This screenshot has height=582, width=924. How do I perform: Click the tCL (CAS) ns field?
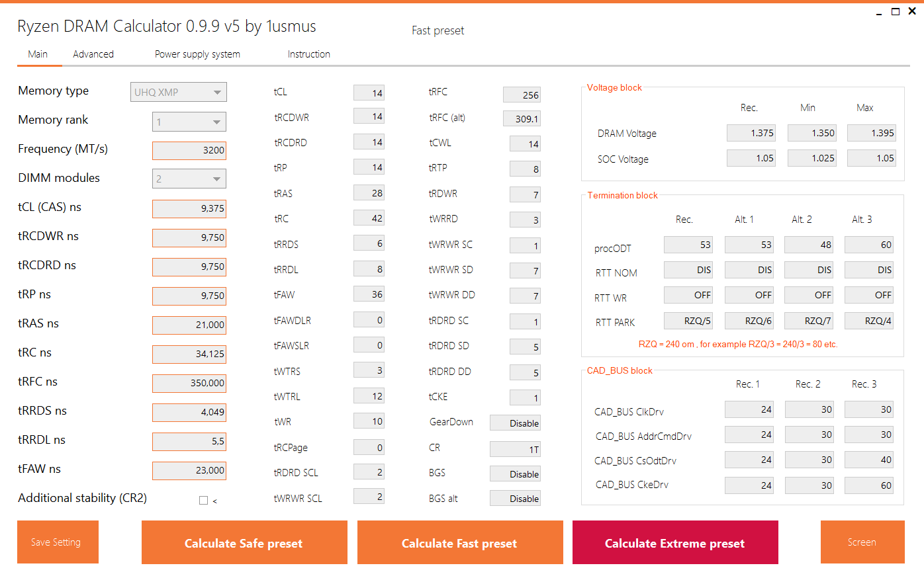pos(189,208)
